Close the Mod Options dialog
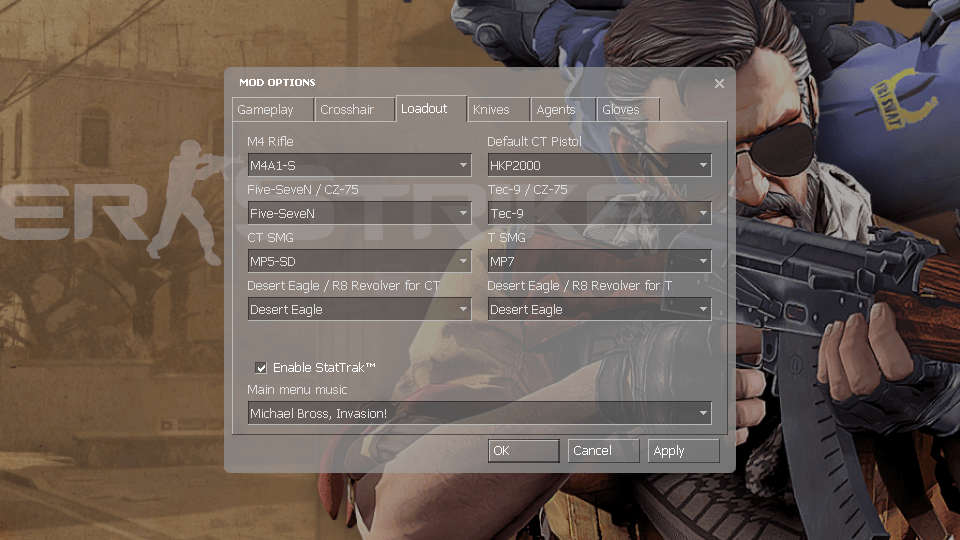Viewport: 960px width, 540px height. (x=719, y=84)
